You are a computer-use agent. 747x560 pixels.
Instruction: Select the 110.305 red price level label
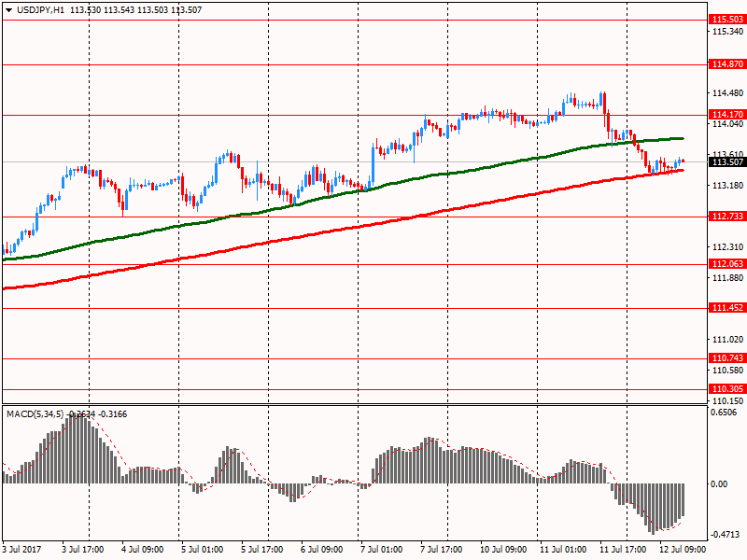[727, 389]
